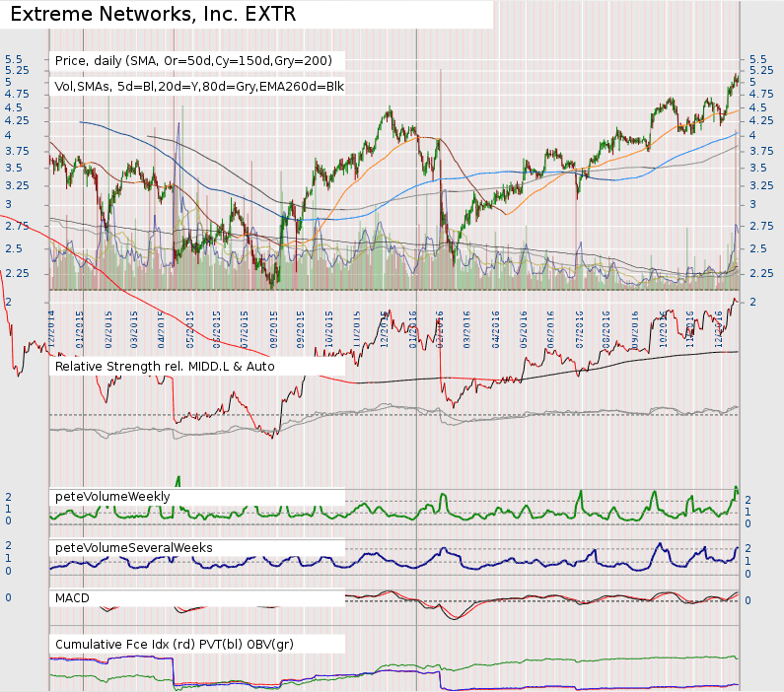Click the 'MACD' panel label
Viewport: 784px width, 692px height.
72,598
